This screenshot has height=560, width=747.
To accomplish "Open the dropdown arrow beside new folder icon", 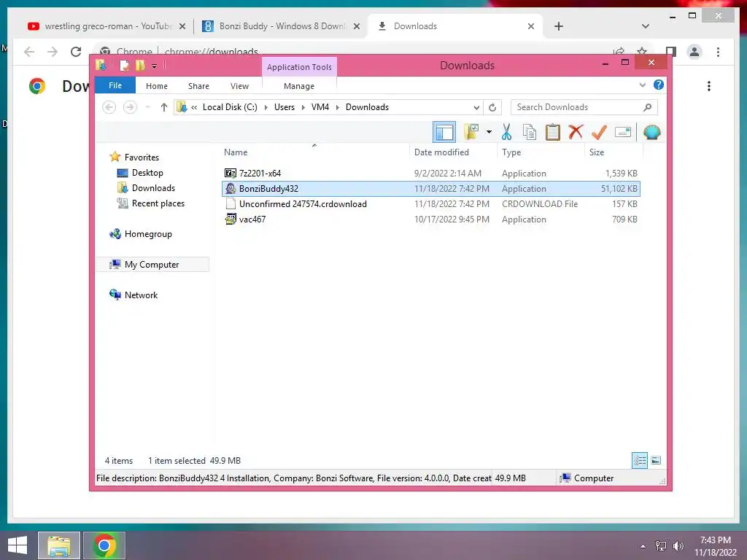I will (489, 132).
